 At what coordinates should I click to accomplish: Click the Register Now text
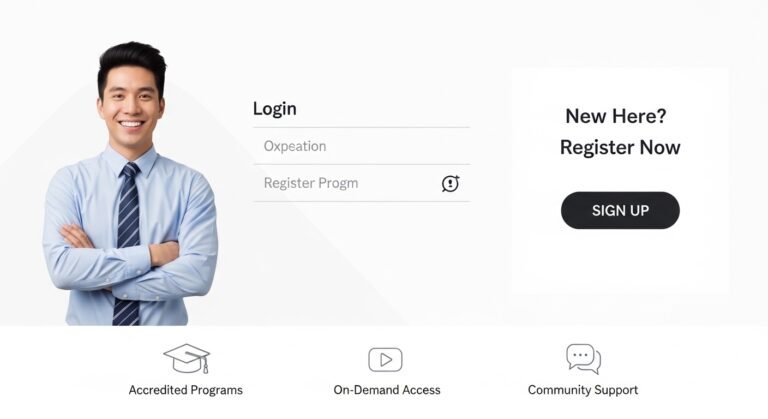coord(620,148)
